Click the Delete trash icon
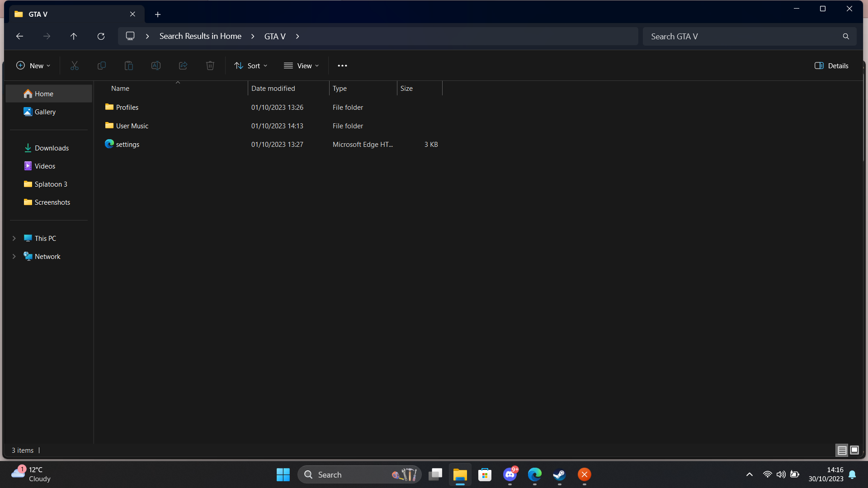 pyautogui.click(x=210, y=66)
